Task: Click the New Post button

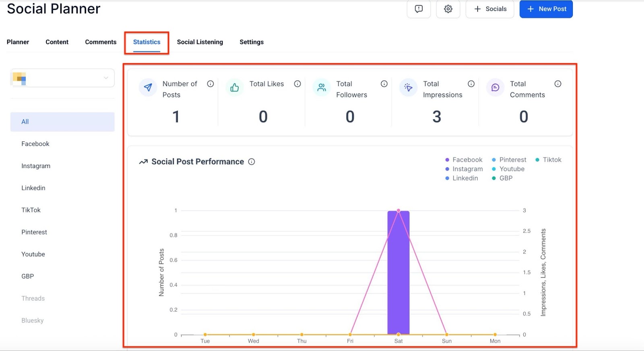Action: (x=546, y=9)
